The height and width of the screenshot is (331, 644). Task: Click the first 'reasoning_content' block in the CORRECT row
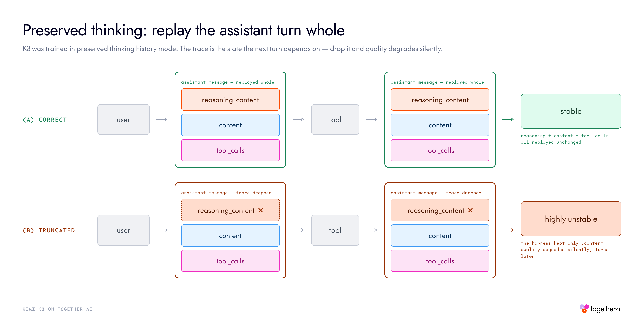point(230,100)
